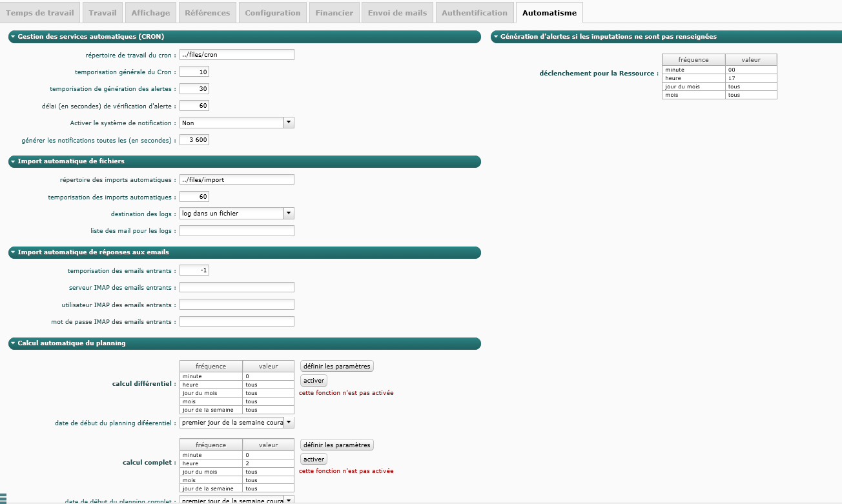This screenshot has width=842, height=504.
Task: Collapse the Génération d'alertes section
Action: coord(495,37)
